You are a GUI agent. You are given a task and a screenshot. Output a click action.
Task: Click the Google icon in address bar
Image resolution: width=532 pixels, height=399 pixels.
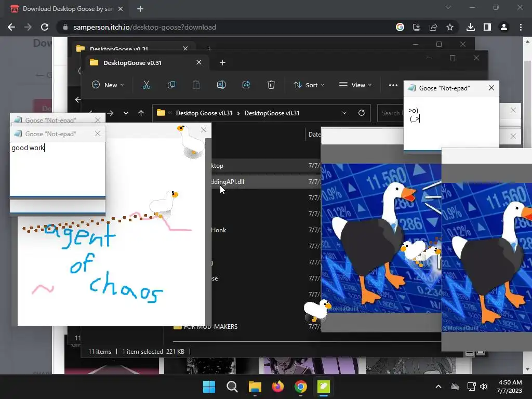[x=400, y=27]
